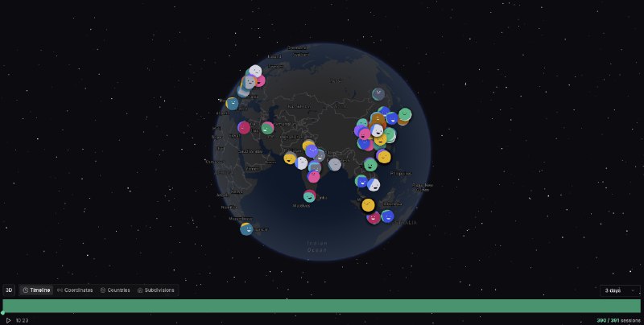Viewport: 644px width, 325px height.
Task: Click the teal avatar off the Atlantic coast
Action: pyautogui.click(x=233, y=104)
